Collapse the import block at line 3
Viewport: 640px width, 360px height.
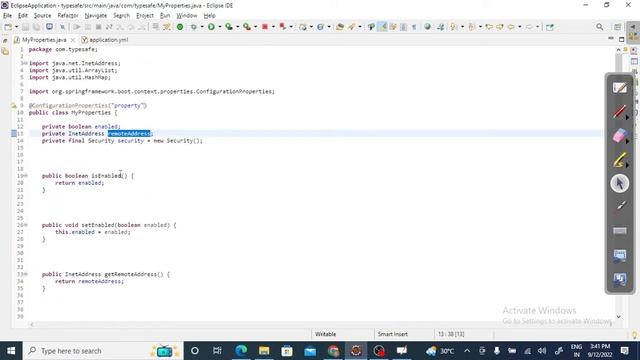click(26, 63)
